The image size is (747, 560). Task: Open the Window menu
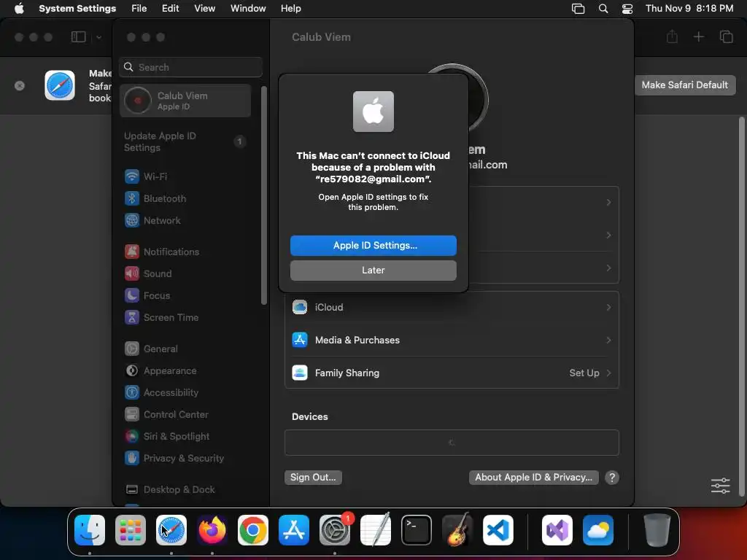click(248, 9)
